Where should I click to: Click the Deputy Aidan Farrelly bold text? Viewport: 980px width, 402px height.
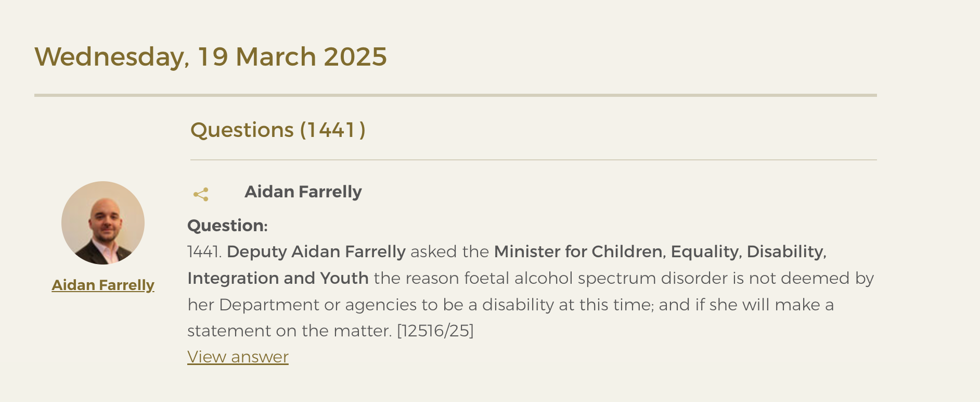(316, 252)
